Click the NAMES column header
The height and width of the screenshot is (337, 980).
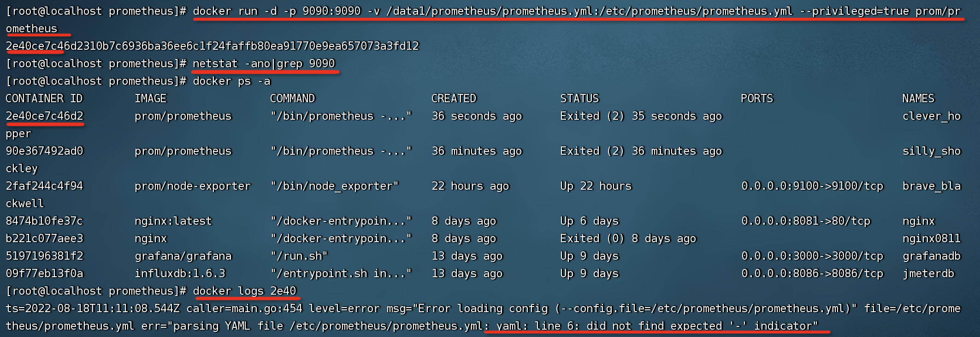(x=918, y=99)
